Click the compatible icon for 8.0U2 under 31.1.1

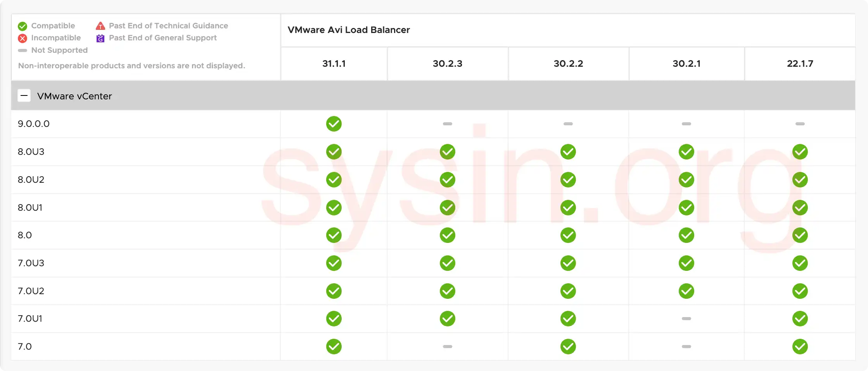[x=334, y=180]
